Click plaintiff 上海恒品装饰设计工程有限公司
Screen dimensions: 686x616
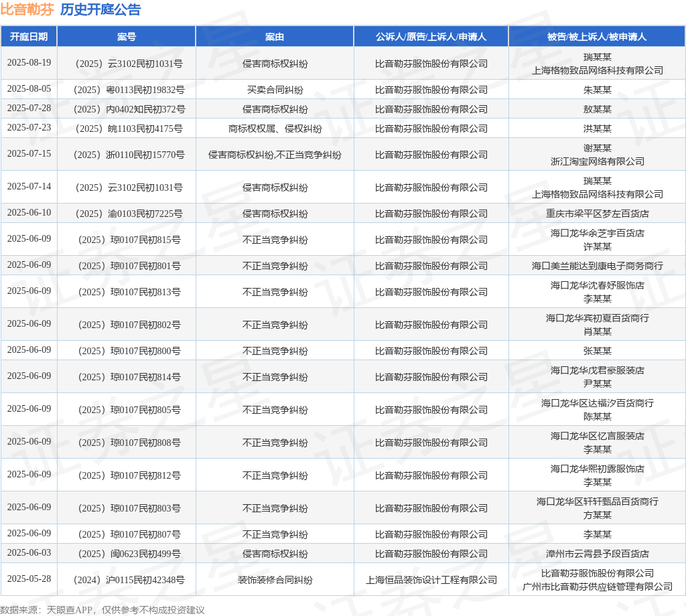coord(431,580)
